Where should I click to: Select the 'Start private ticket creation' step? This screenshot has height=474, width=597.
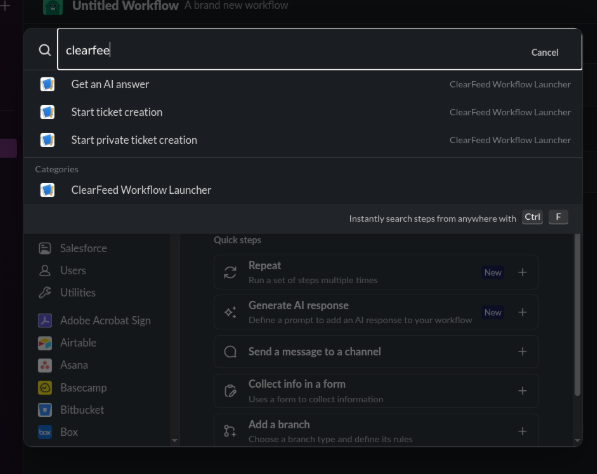click(303, 140)
